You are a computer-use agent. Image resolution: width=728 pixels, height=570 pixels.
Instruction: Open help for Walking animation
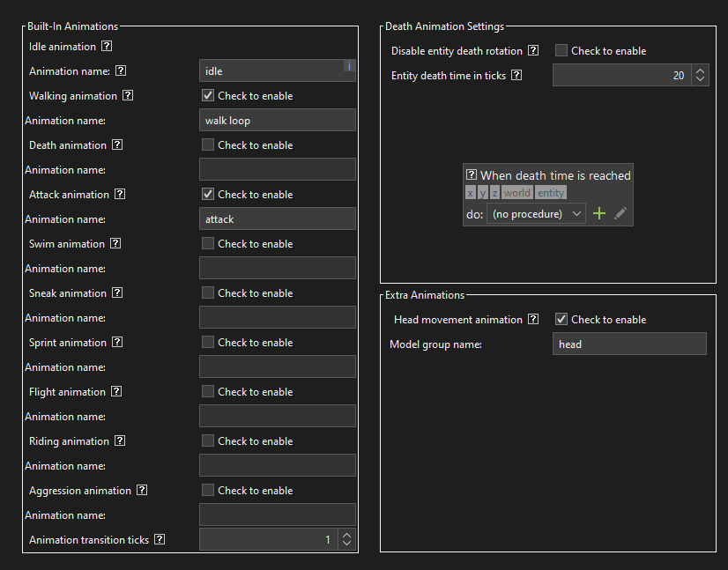pyautogui.click(x=128, y=95)
